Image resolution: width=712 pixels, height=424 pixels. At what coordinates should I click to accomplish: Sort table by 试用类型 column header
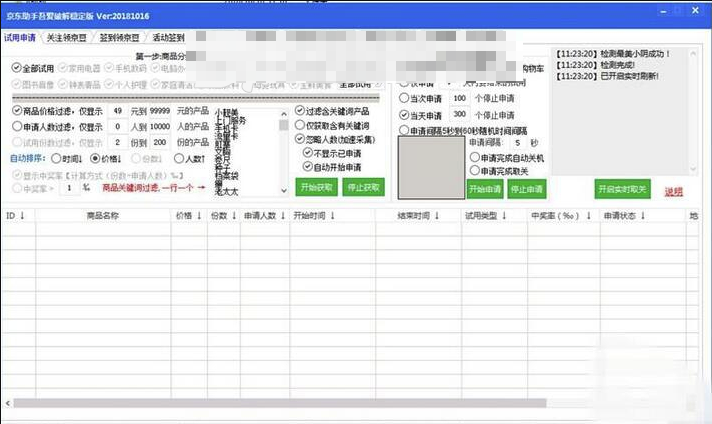[494, 216]
